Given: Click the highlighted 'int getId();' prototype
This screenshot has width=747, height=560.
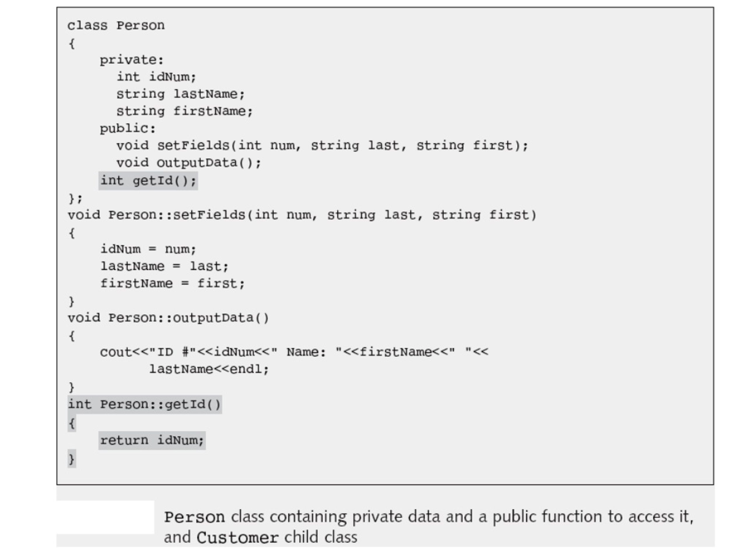Looking at the screenshot, I should (x=148, y=181).
